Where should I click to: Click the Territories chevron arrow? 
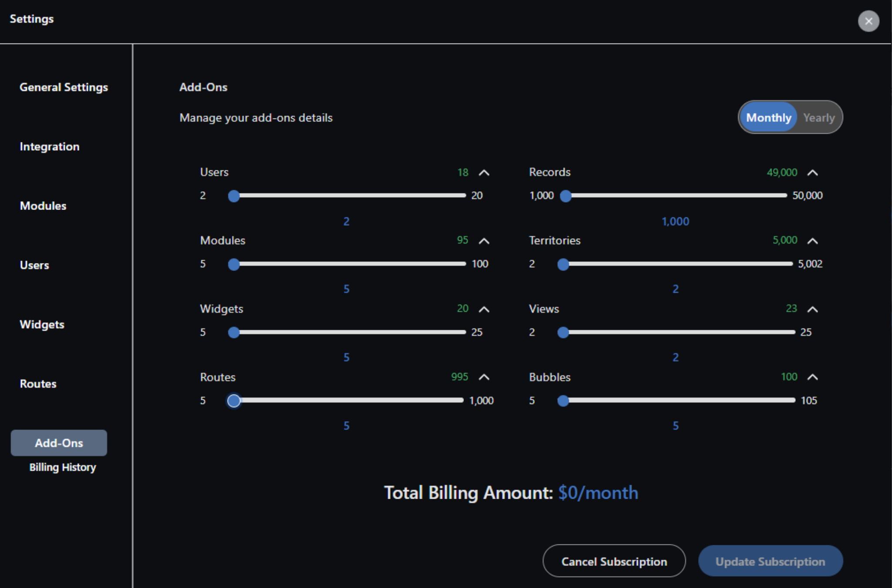click(812, 241)
